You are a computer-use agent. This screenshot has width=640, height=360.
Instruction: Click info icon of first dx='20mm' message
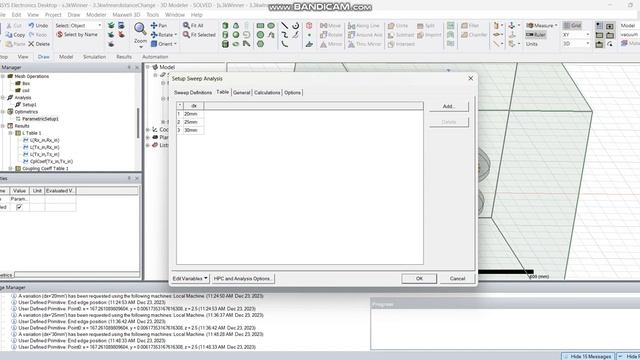click(14, 296)
